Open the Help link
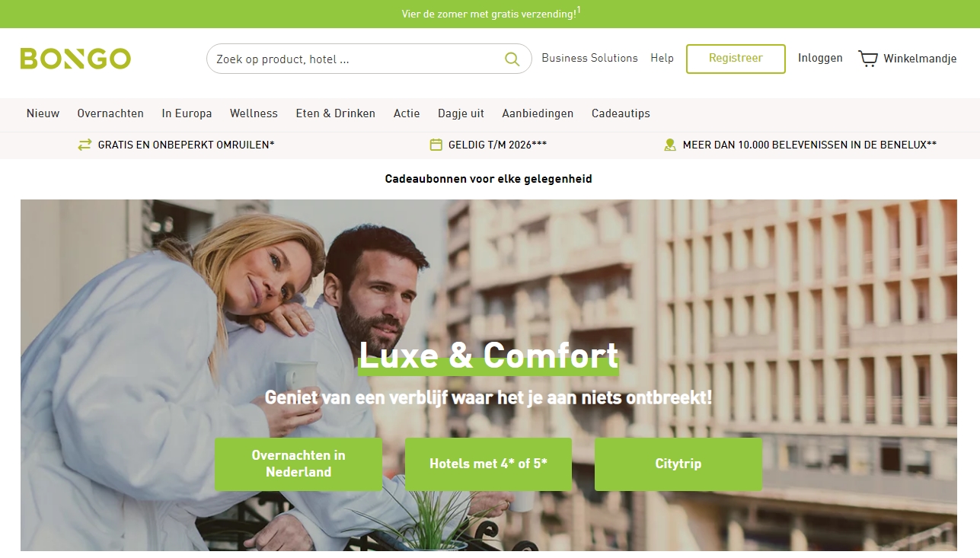This screenshot has width=980, height=558. tap(662, 58)
